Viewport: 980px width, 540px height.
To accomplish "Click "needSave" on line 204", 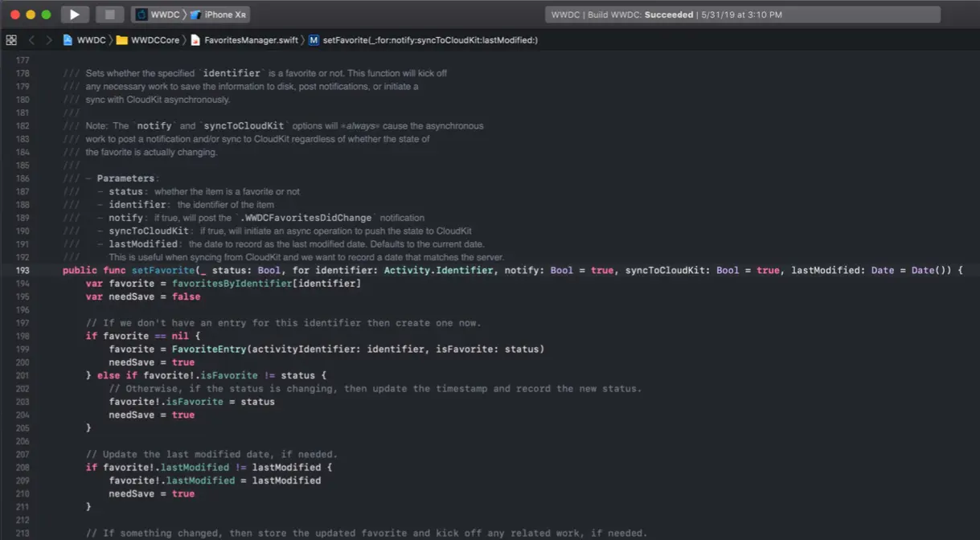I will coord(132,415).
